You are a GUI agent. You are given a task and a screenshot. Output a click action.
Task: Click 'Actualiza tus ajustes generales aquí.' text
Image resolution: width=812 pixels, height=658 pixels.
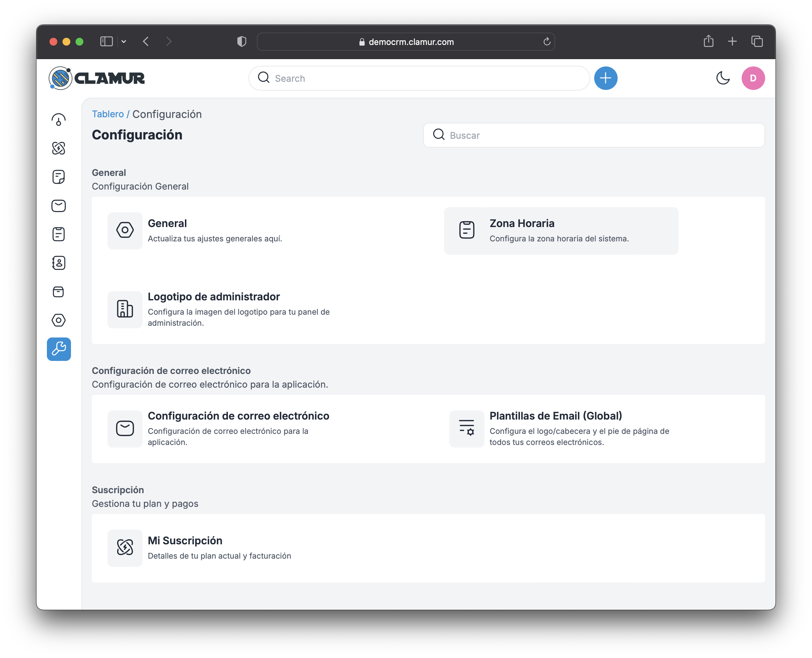coord(215,239)
